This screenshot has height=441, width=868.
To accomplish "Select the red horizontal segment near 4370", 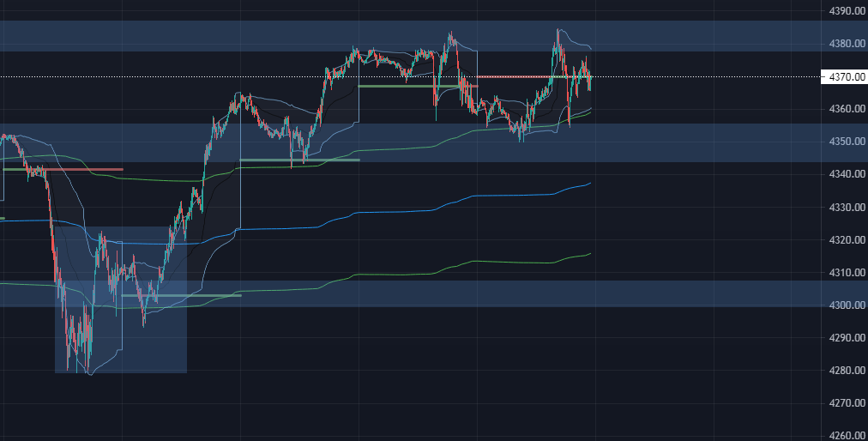I will [x=515, y=76].
